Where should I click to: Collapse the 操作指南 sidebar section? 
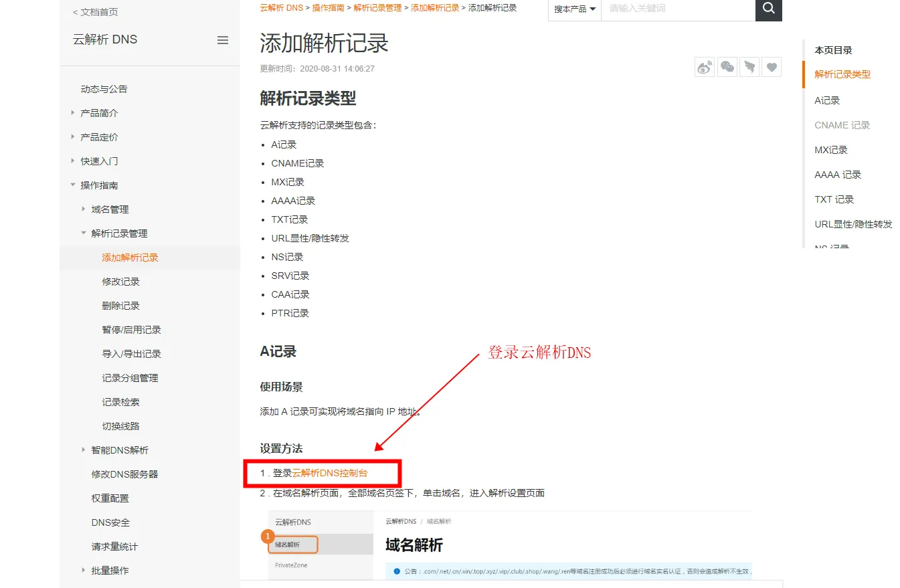[99, 185]
